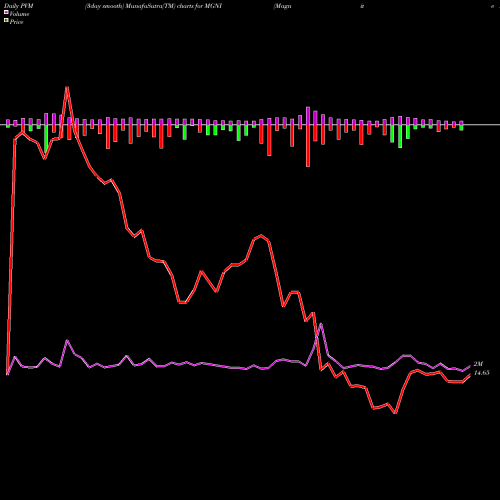Click the '14.65' price end label
Image resolution: width=500 pixels, height=500 pixels.
481,373
